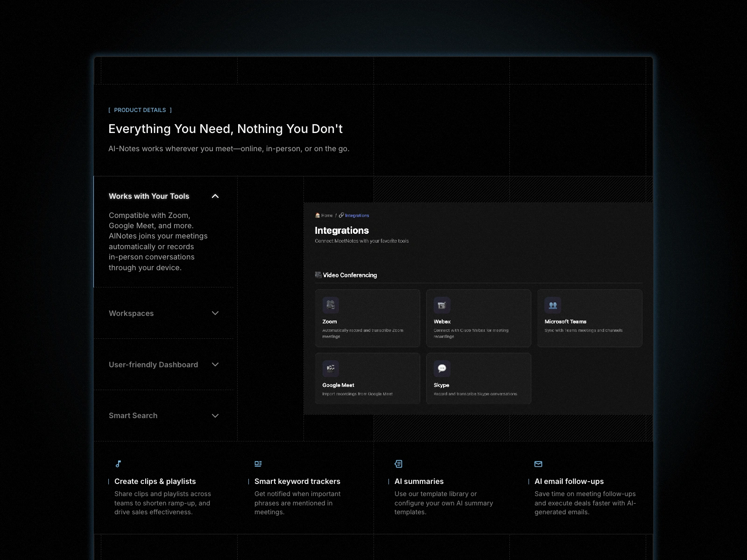The width and height of the screenshot is (747, 560).
Task: Click the subtitle about AI-Notes working wherever you meet
Action: click(x=229, y=148)
